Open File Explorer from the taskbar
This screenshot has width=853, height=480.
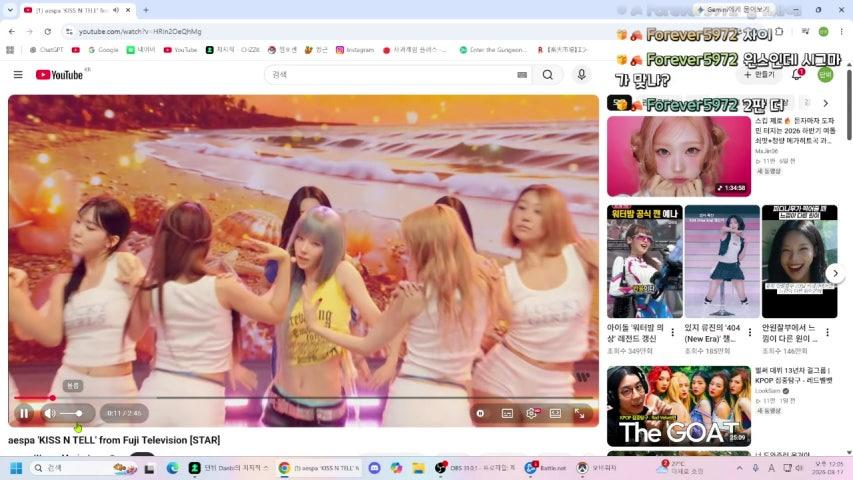point(418,468)
